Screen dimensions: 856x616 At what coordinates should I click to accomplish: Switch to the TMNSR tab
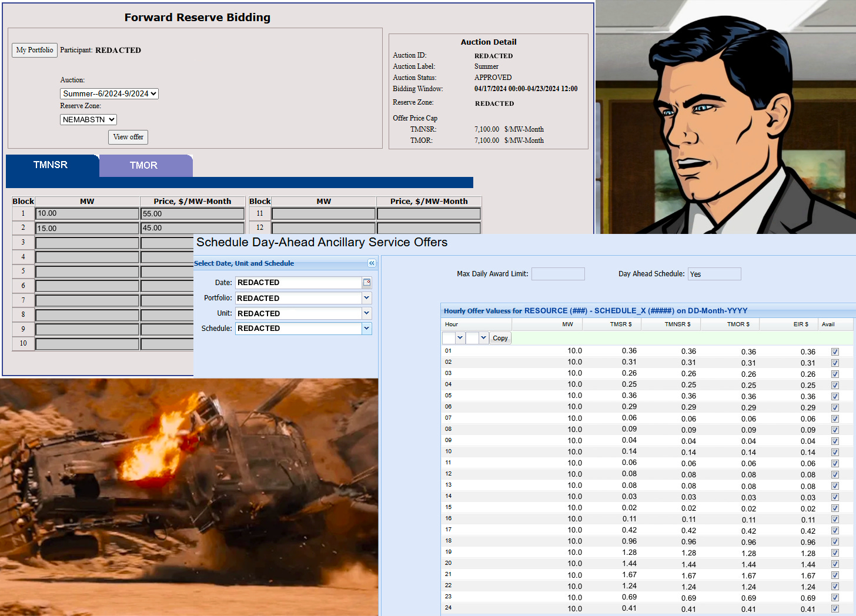pos(52,165)
